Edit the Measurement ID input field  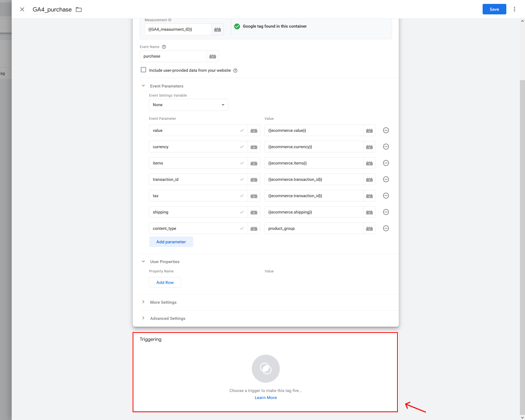(x=178, y=30)
